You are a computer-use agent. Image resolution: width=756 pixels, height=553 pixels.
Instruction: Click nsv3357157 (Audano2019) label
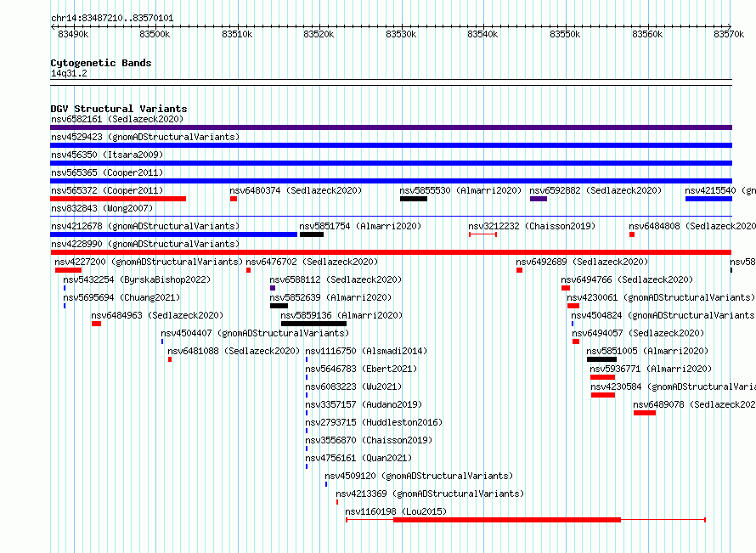click(x=364, y=404)
